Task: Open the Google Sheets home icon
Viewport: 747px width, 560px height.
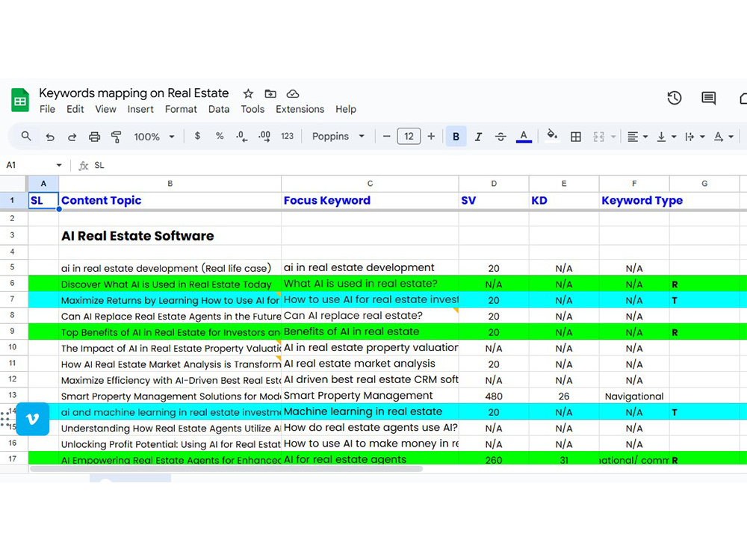Action: (x=20, y=100)
